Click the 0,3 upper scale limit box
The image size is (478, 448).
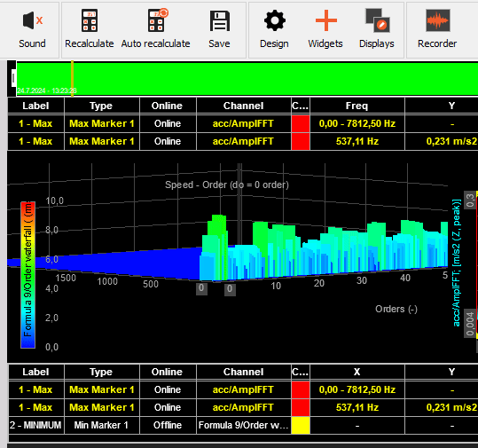[470, 200]
